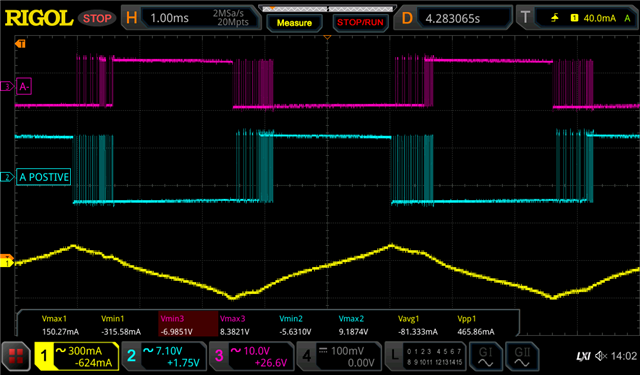
Task: Select the orange trigger position marker at top
Action: coord(327,38)
